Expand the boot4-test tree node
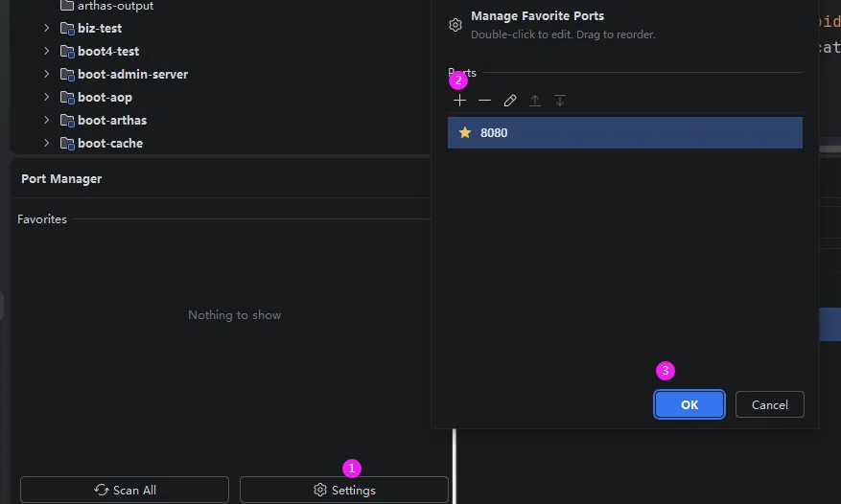 [x=46, y=51]
